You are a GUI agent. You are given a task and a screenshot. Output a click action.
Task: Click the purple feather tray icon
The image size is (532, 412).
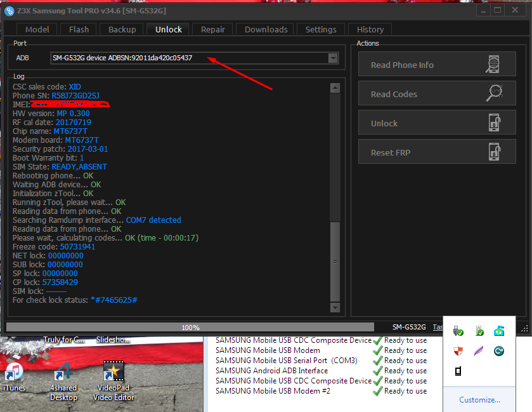coord(478,351)
